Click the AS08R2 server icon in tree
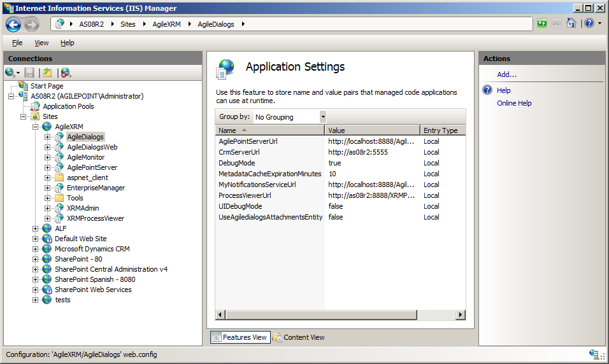This screenshot has width=609, height=364. [x=24, y=96]
